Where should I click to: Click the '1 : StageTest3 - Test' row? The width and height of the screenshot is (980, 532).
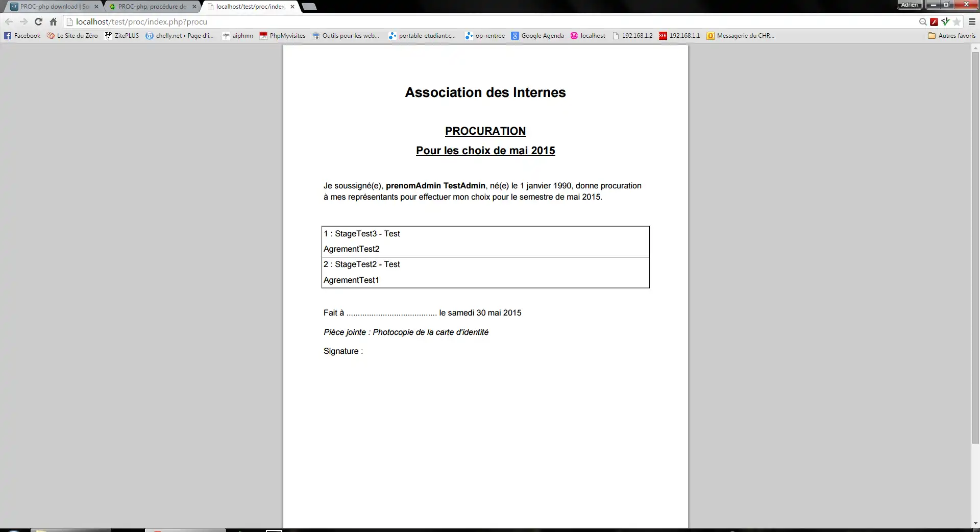tap(362, 234)
